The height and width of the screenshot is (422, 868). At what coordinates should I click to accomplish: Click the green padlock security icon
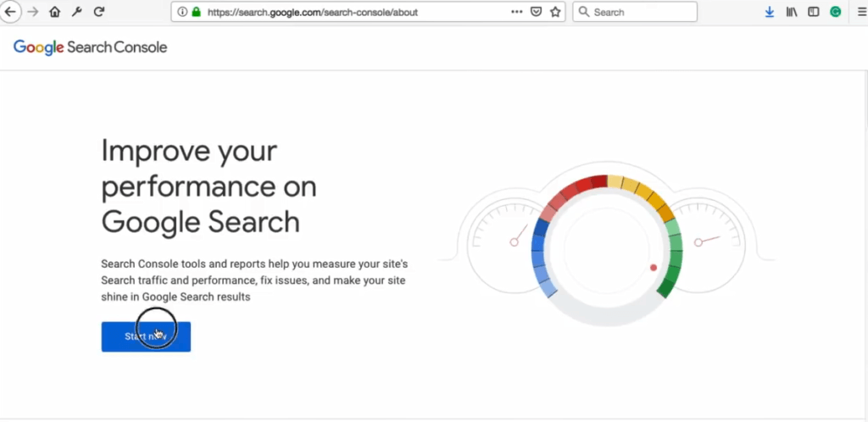[196, 12]
